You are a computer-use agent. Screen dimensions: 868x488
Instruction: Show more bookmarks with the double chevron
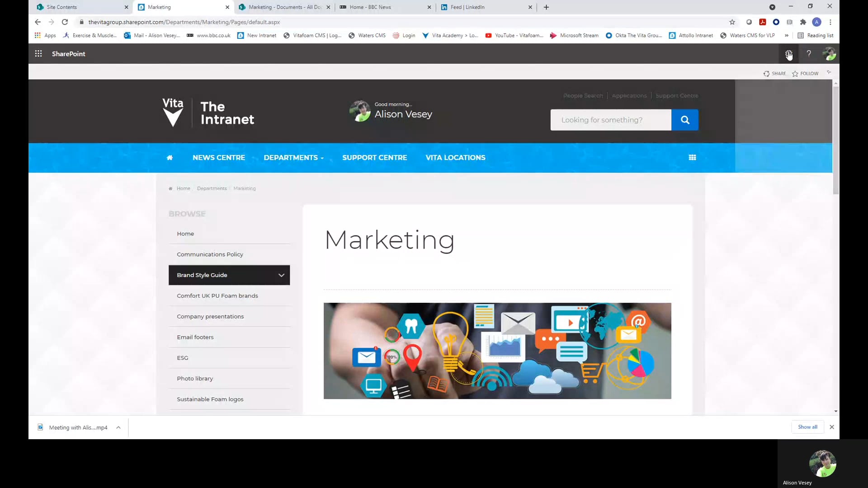pos(787,35)
